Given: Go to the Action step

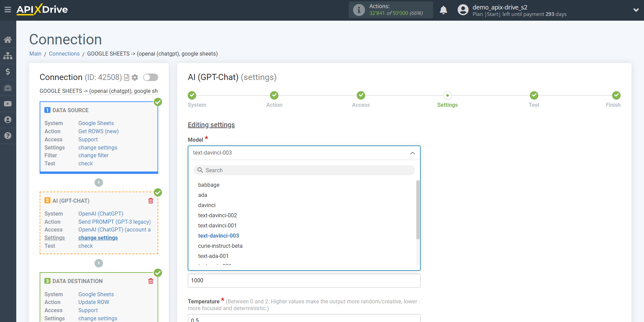Looking at the screenshot, I should (x=274, y=95).
